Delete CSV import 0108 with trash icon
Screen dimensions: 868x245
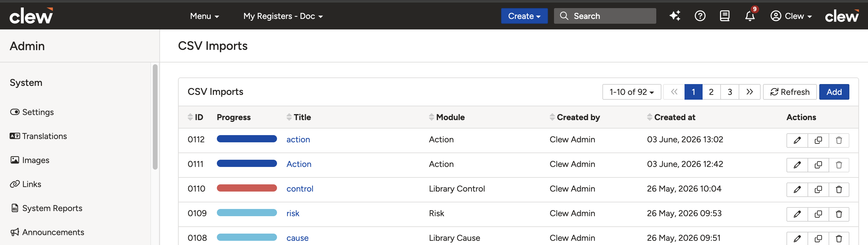coord(839,239)
